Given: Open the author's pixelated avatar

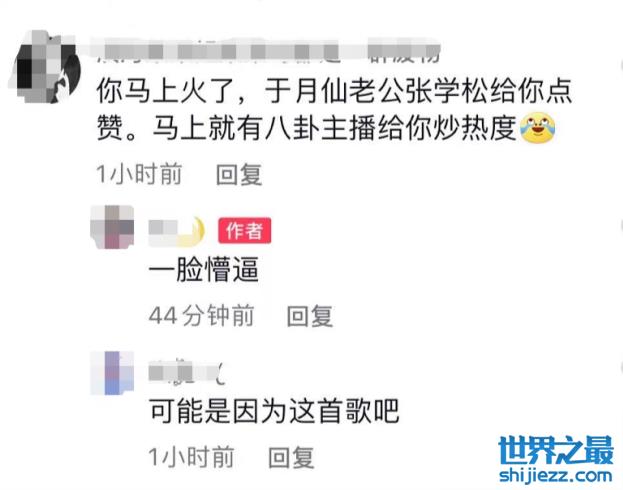Looking at the screenshot, I should [x=112, y=227].
